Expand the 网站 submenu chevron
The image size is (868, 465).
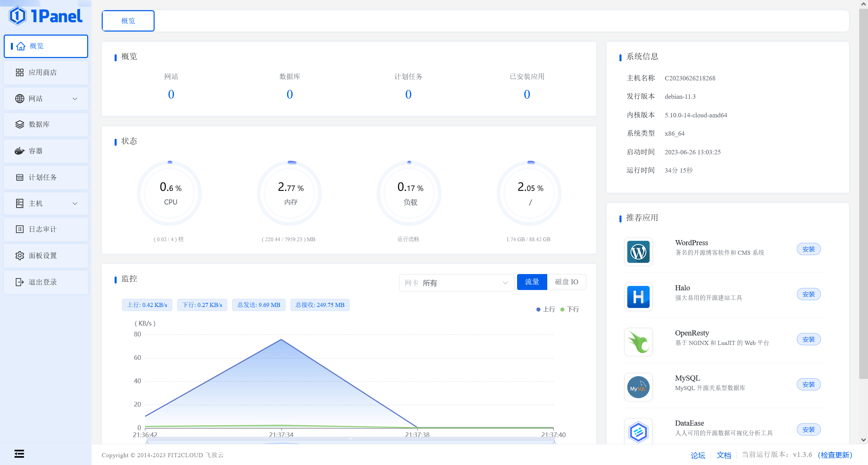pyautogui.click(x=75, y=99)
